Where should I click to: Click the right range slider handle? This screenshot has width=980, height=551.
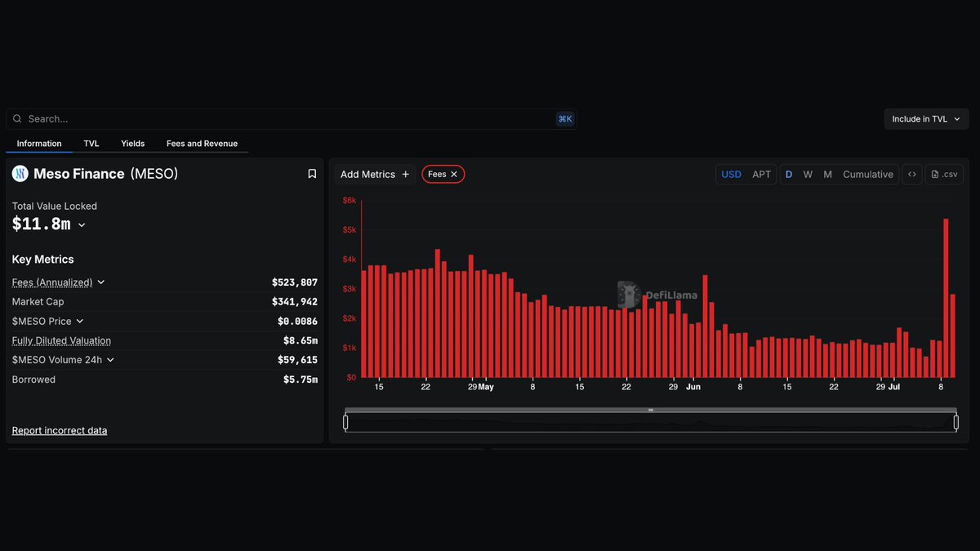[955, 422]
